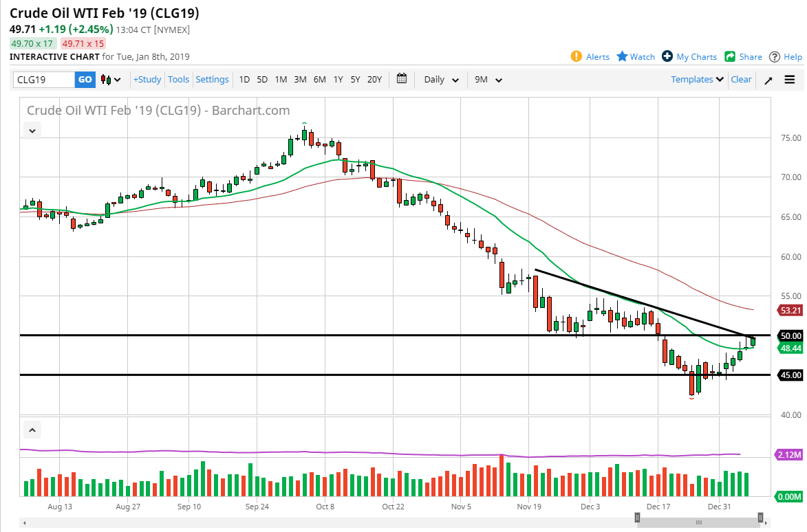Collapse the volume indicator panel
Screen dimensions: 807x532
(32, 429)
